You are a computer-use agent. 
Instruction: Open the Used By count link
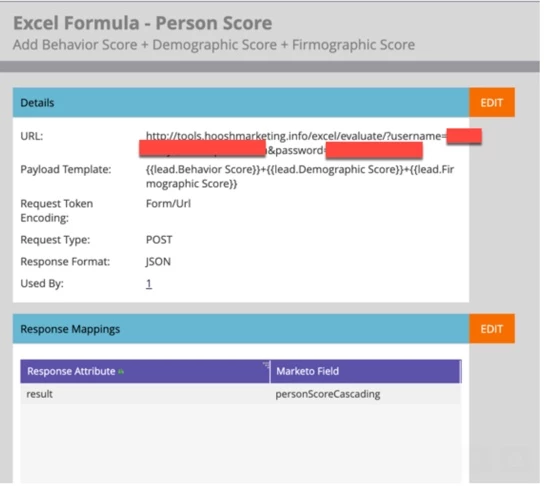[149, 284]
